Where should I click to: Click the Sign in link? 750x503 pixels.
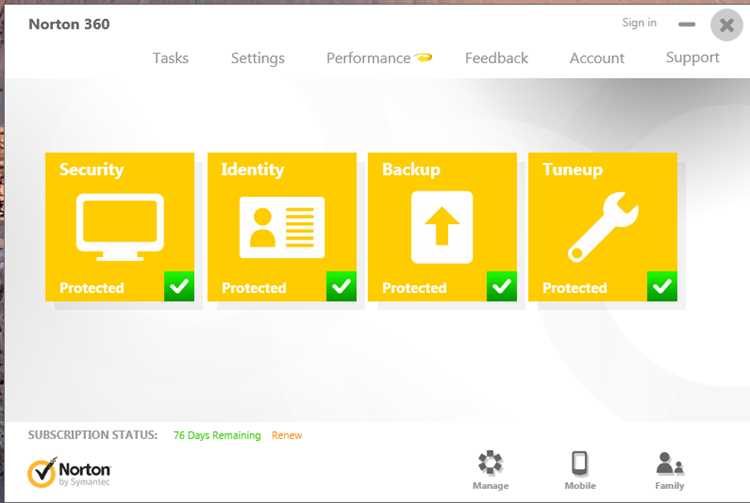tap(639, 22)
